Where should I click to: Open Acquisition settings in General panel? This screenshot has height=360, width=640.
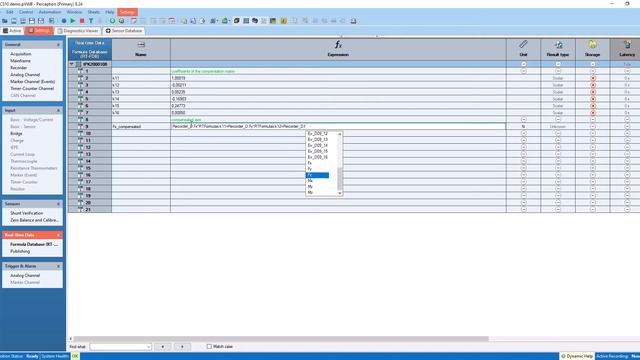(x=21, y=54)
